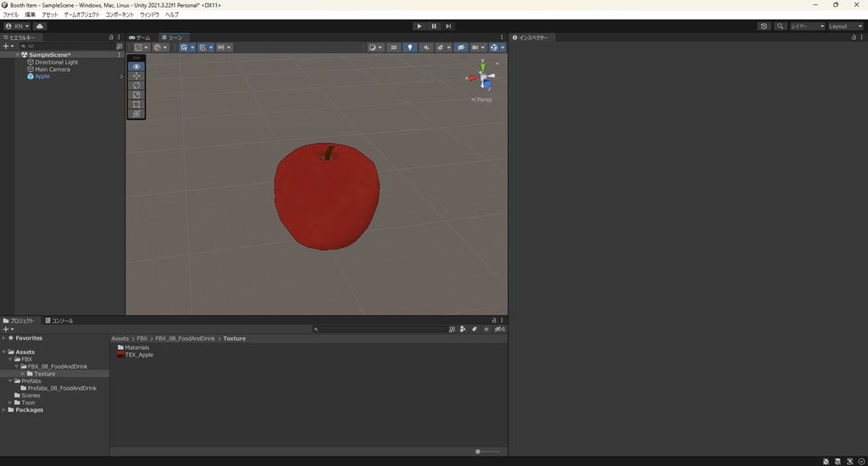Click the scene orientation gizmo
868x466 pixels.
coord(483,75)
